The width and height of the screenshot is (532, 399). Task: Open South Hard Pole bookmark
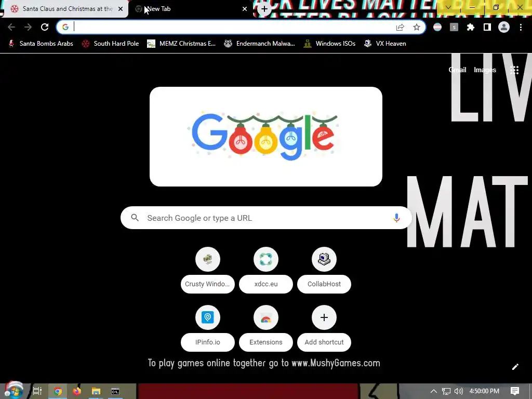(110, 44)
